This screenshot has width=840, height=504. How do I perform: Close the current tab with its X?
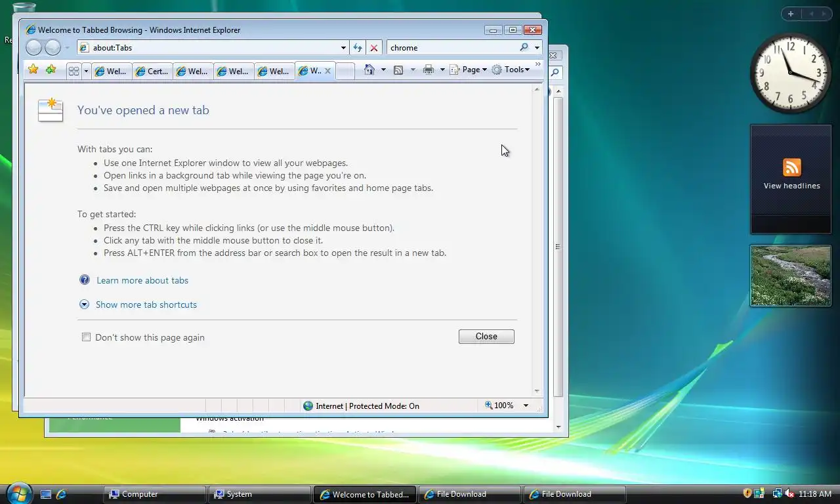coord(328,71)
